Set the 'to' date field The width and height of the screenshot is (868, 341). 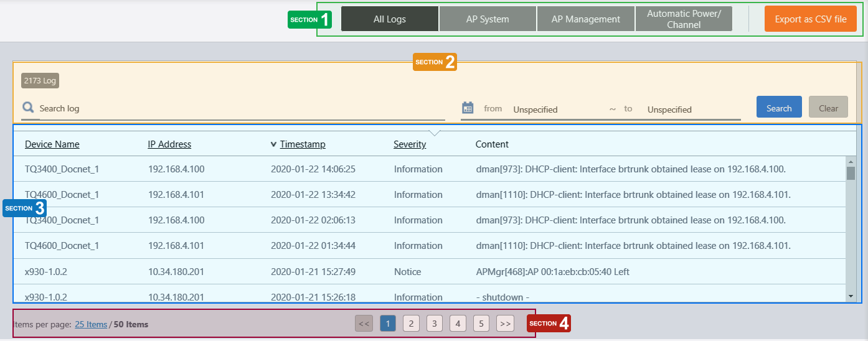coord(691,110)
